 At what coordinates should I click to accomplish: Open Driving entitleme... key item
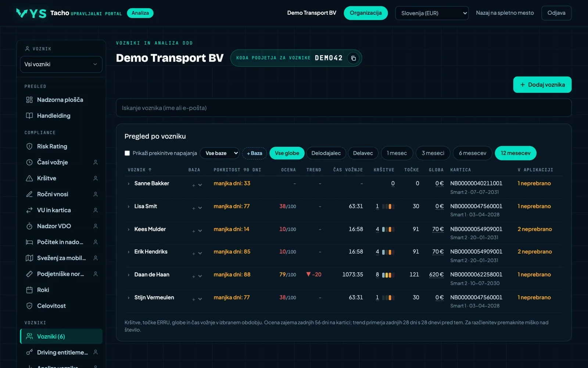pyautogui.click(x=61, y=353)
